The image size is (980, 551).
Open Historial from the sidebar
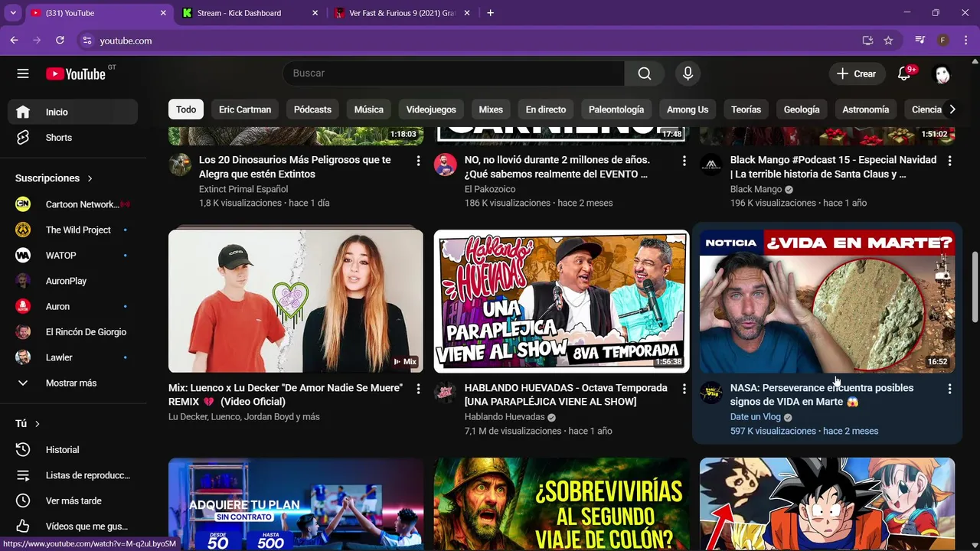[73, 450]
